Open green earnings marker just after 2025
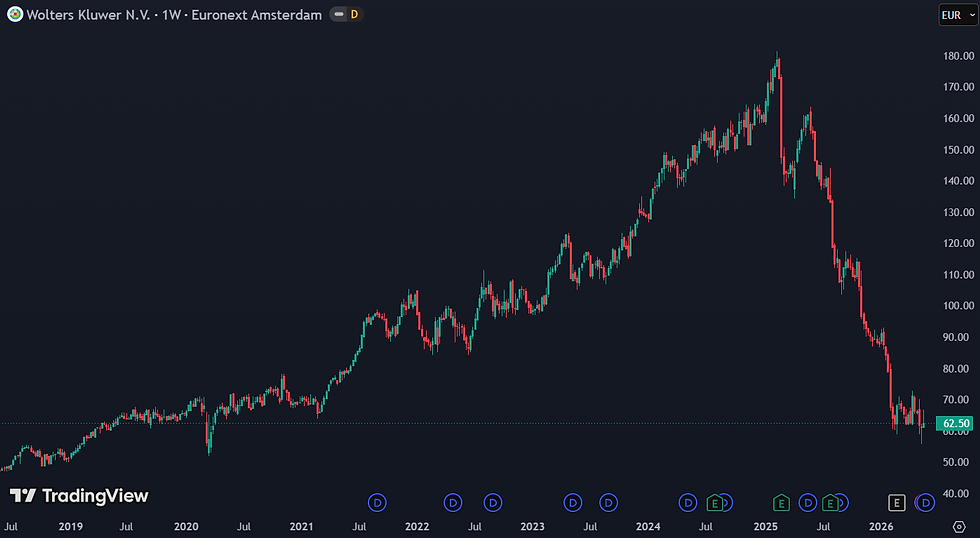The height and width of the screenshot is (538, 980). point(781,502)
